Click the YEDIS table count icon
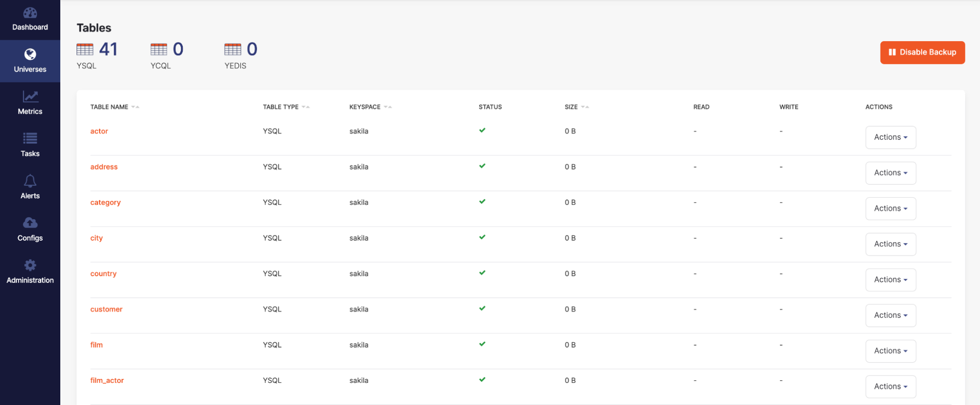The width and height of the screenshot is (980, 405). [x=233, y=50]
